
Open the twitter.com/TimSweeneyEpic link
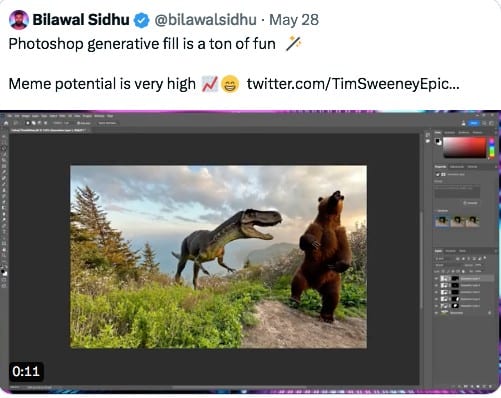pyautogui.click(x=353, y=84)
